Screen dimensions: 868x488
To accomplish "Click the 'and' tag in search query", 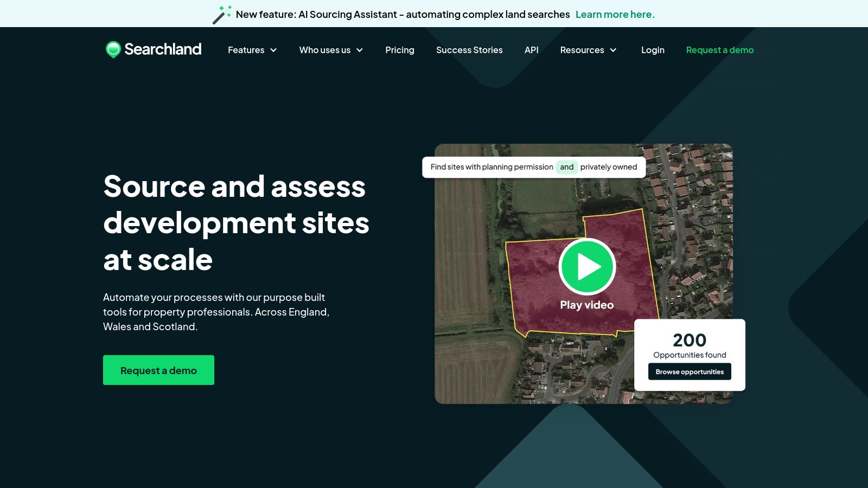I will pyautogui.click(x=566, y=167).
